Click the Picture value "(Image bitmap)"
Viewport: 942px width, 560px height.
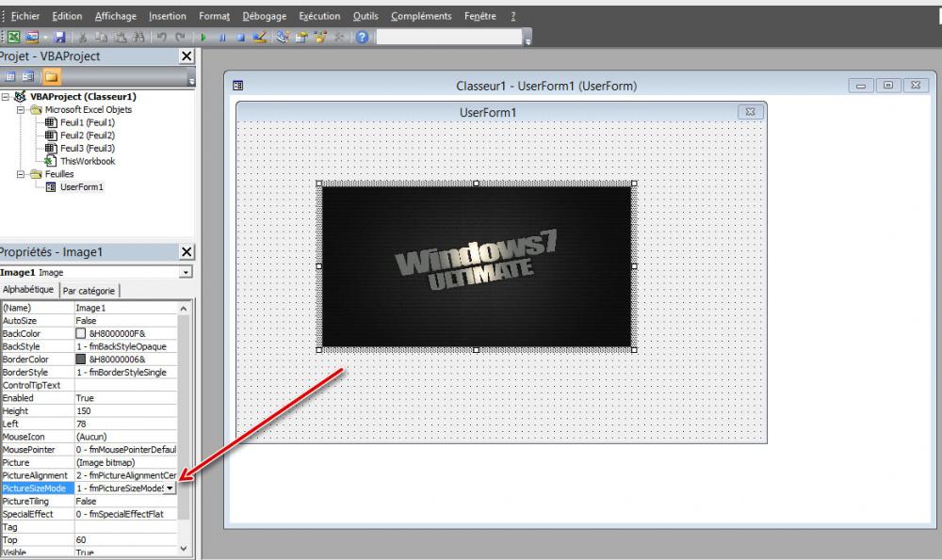(x=106, y=463)
